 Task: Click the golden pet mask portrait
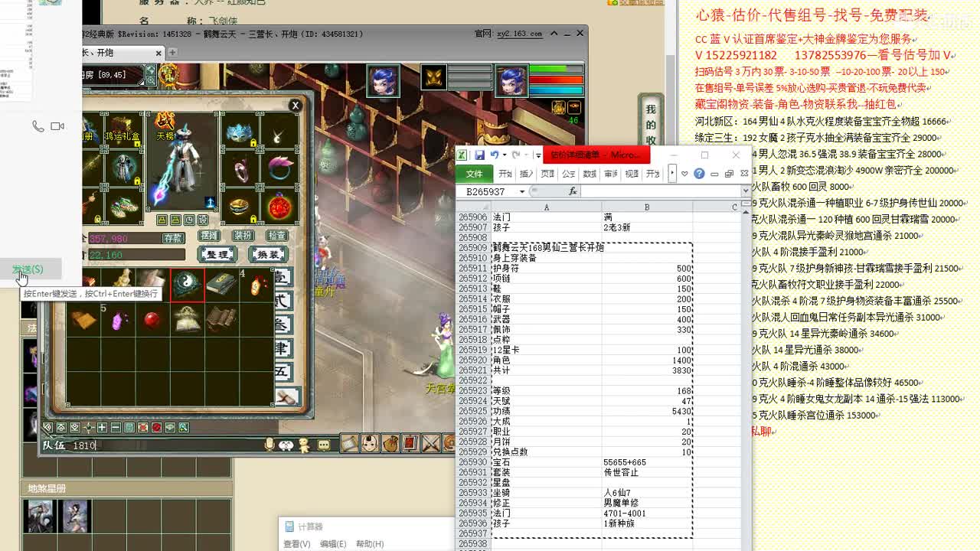coord(433,77)
